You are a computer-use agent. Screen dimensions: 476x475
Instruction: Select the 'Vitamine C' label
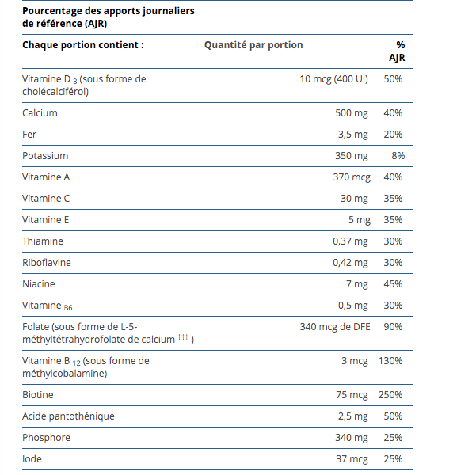tap(48, 199)
